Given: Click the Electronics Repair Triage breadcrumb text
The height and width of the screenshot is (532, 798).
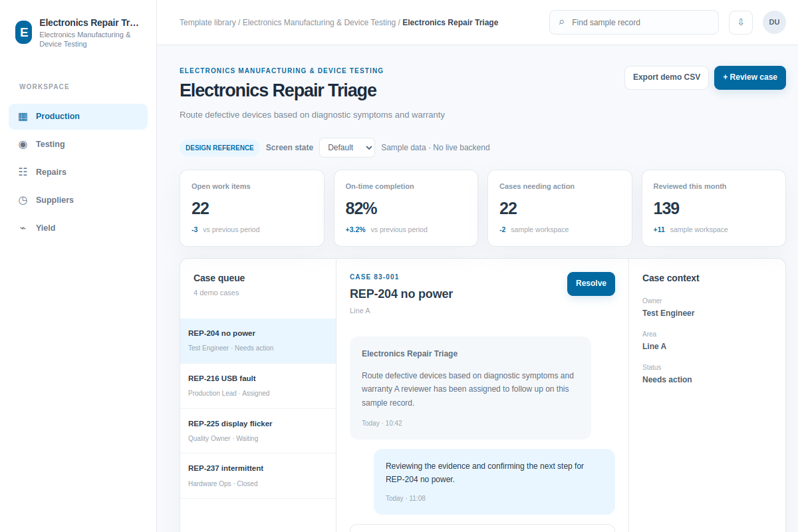Looking at the screenshot, I should pos(450,23).
